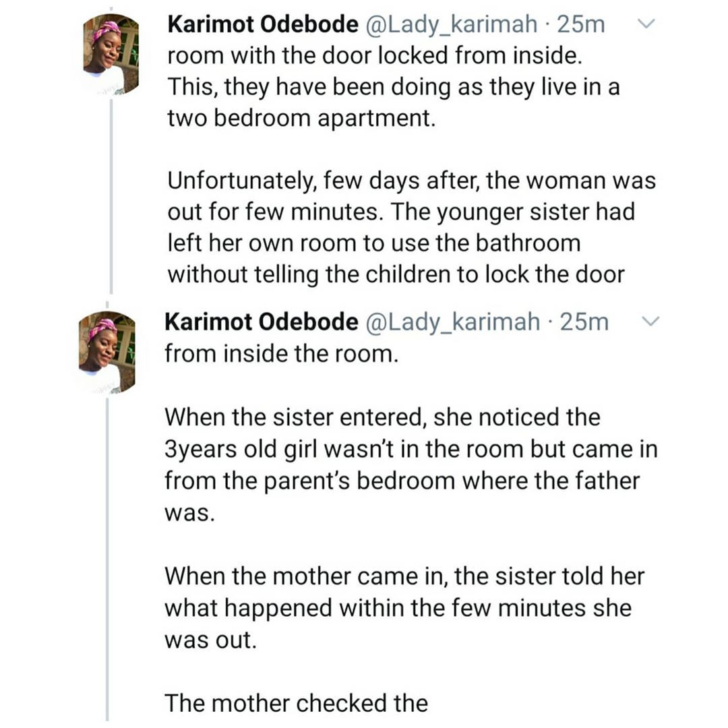Open the 25m timestamp on the second tweet

584,322
